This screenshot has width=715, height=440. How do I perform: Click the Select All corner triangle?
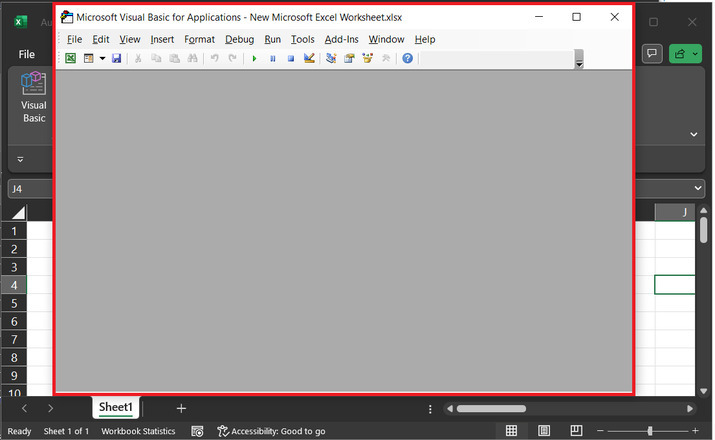(x=19, y=212)
